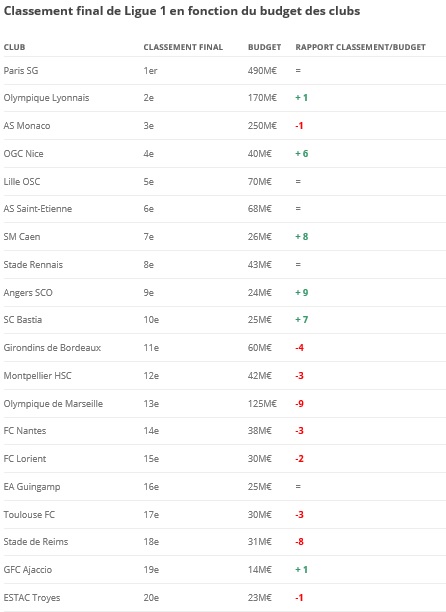Click Stade de Reims -8 value

(299, 542)
